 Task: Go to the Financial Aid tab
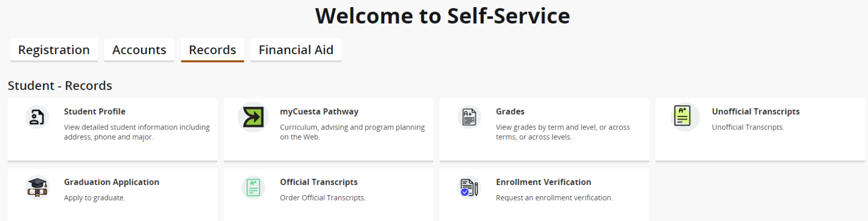click(x=296, y=50)
